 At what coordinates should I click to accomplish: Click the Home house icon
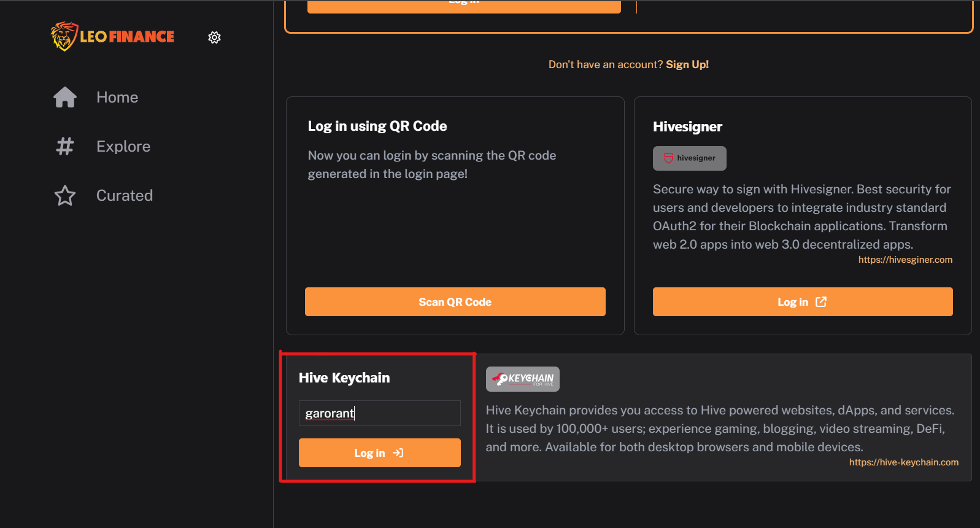pos(65,97)
